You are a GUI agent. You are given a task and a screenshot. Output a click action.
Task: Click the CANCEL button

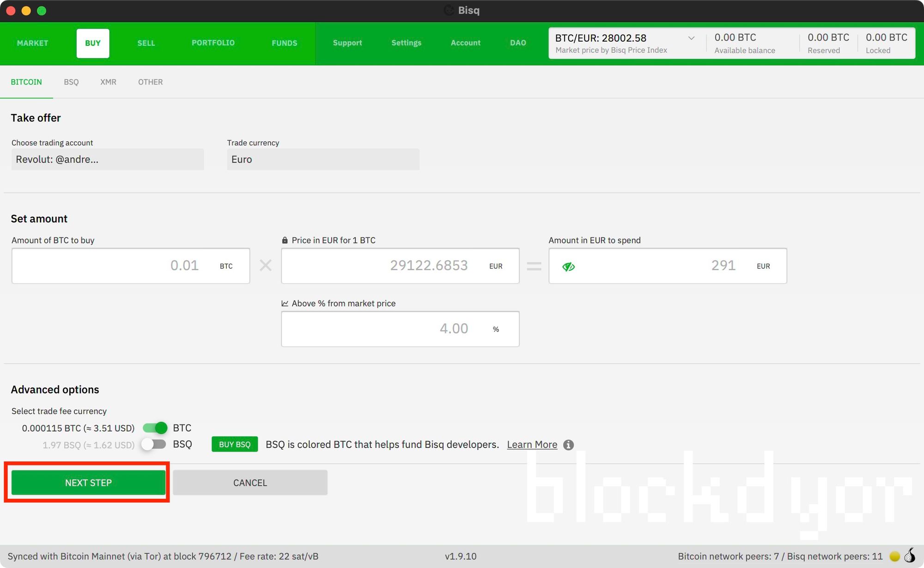[250, 483]
